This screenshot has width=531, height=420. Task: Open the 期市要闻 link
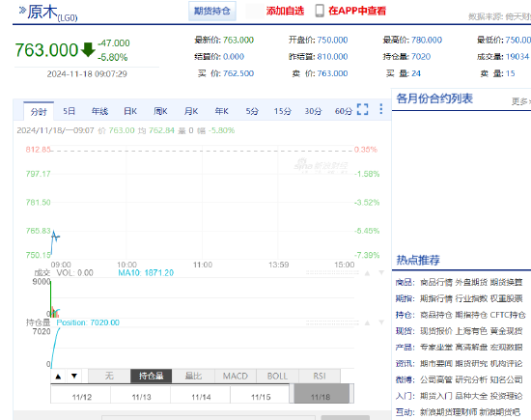pyautogui.click(x=436, y=363)
